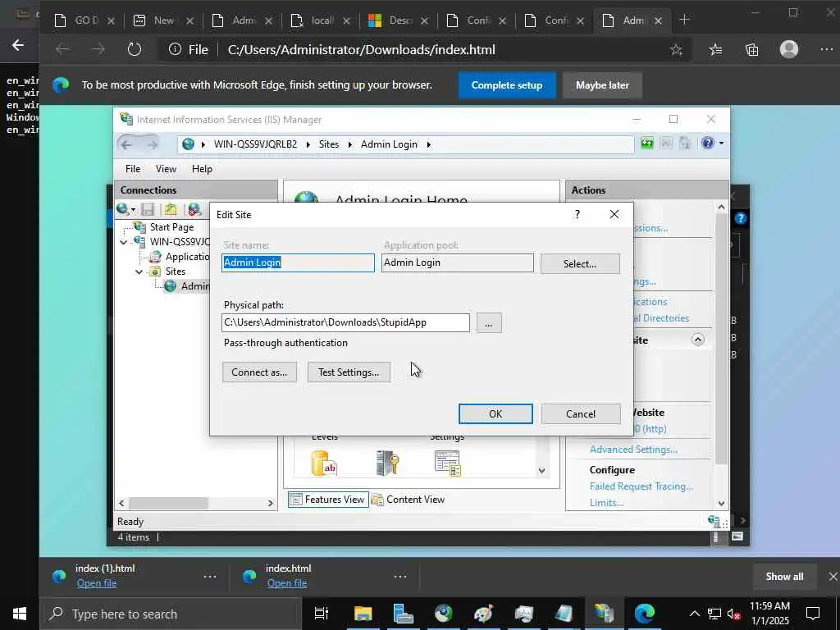This screenshot has width=840, height=630.
Task: Click Select... for application pool
Action: pyautogui.click(x=580, y=263)
